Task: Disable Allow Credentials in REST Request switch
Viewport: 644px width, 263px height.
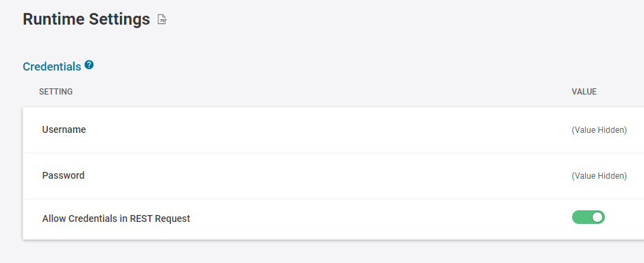Action: tap(588, 217)
